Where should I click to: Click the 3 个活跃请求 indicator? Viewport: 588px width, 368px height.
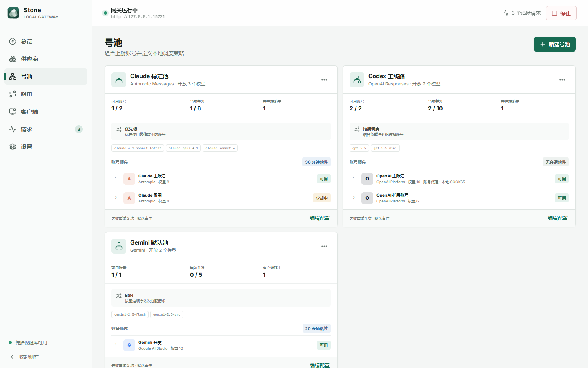(522, 13)
